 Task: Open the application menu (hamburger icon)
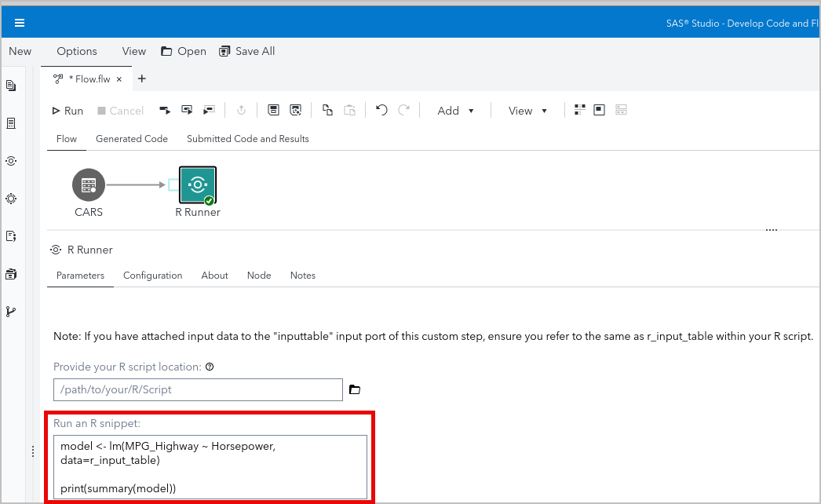point(19,22)
